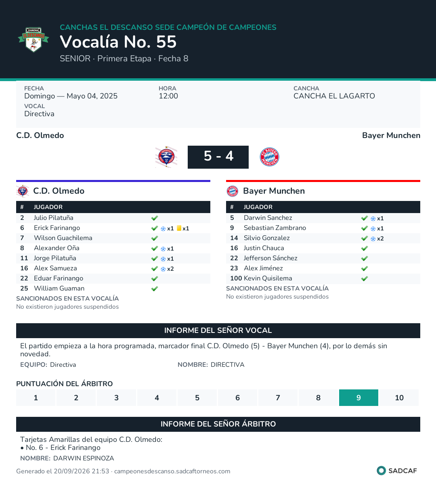Viewport: 436px width, 504px height.
Task: Click the small Olmedo crest in the team header
Action: 23,191
